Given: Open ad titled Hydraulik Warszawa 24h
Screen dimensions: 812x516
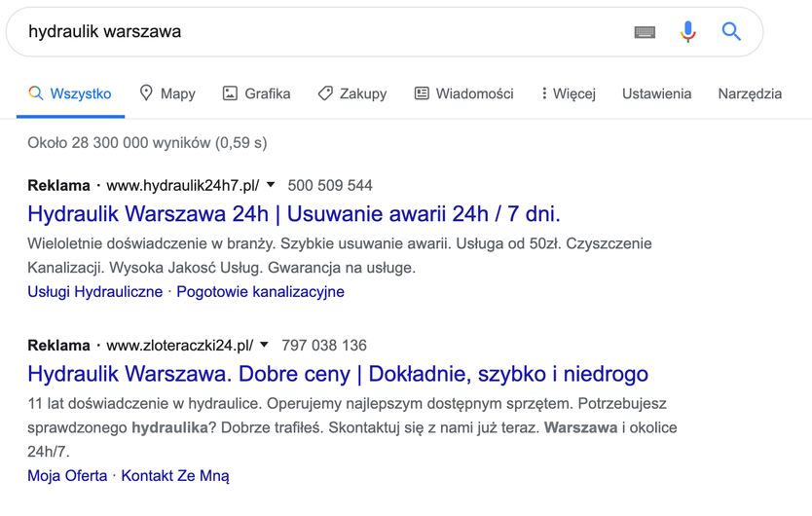Looking at the screenshot, I should point(294,214).
